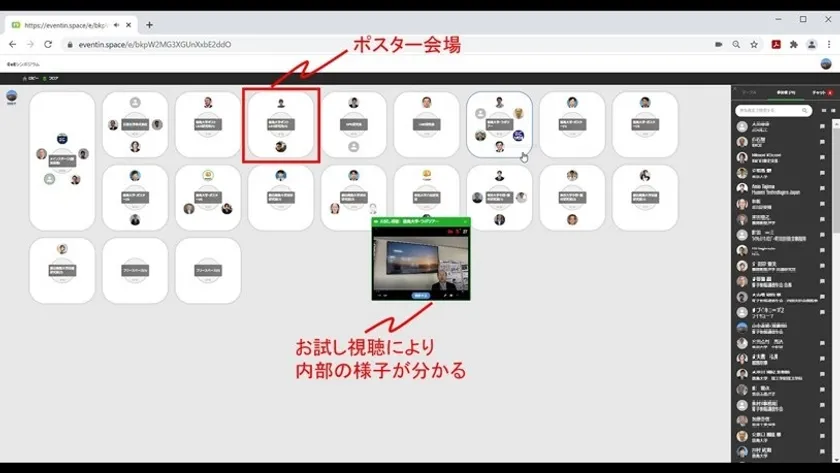Open the Adobe Acrobat extension icon
The height and width of the screenshot is (473, 840).
pyautogui.click(x=776, y=44)
